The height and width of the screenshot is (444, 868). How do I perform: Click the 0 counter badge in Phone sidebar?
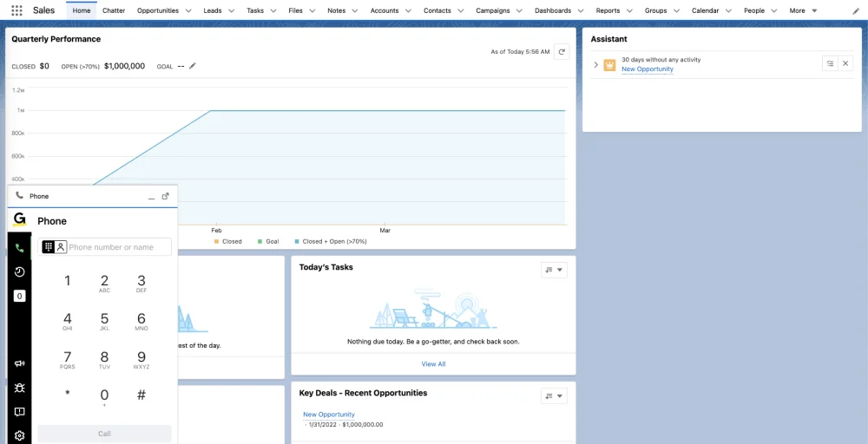(19, 297)
